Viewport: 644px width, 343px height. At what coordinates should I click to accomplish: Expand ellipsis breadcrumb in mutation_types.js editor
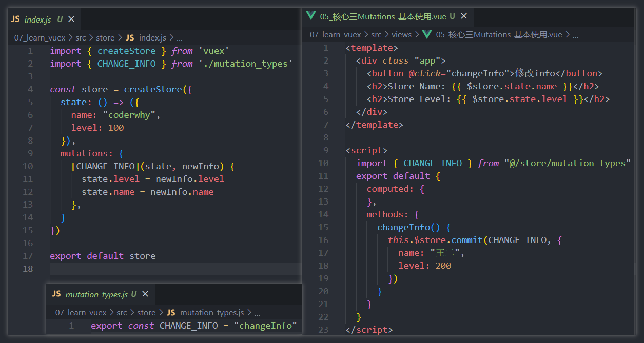point(257,313)
